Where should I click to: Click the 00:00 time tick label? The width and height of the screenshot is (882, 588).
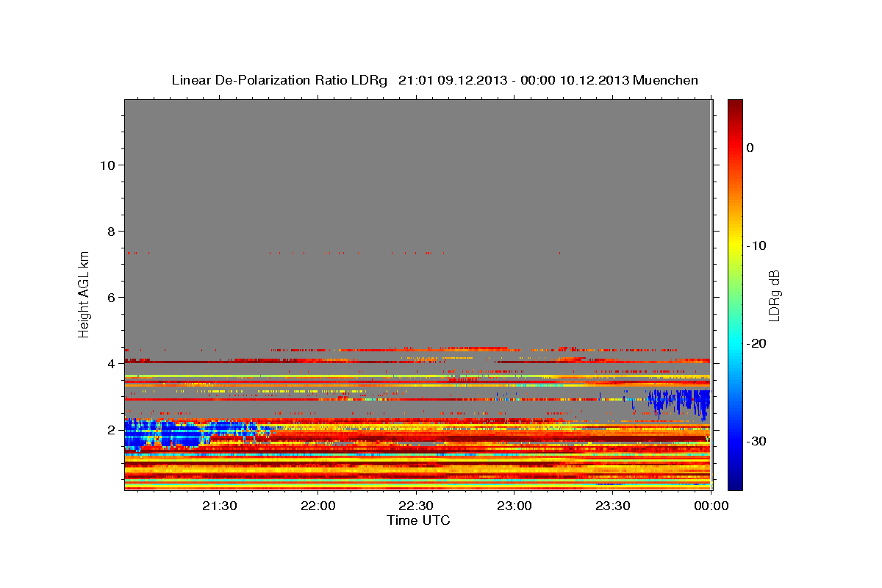pyautogui.click(x=710, y=506)
